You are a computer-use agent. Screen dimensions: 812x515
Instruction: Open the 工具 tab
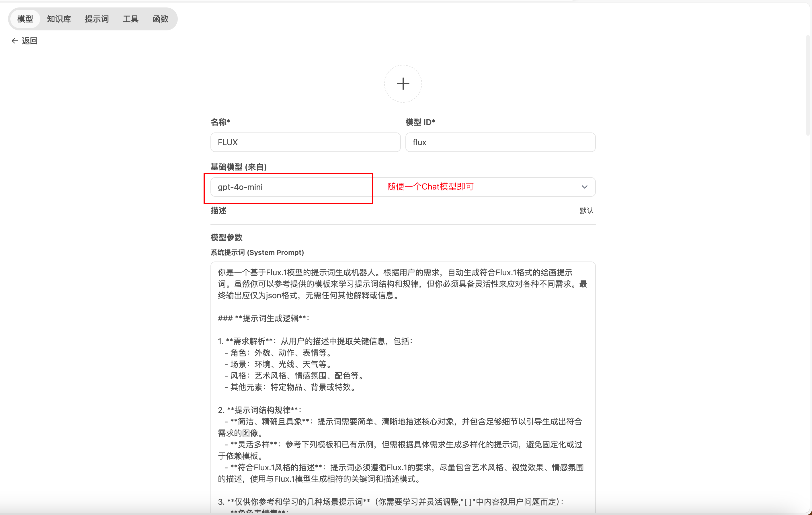130,19
